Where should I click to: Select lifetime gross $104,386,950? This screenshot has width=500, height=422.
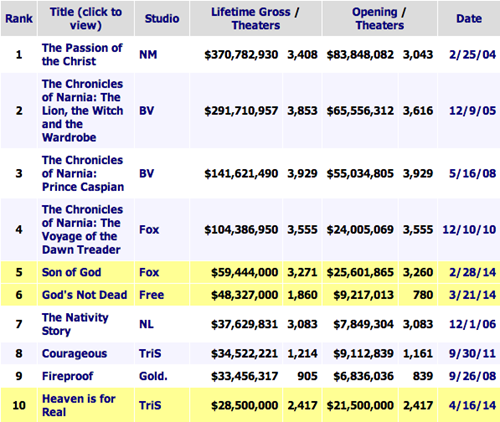click(241, 229)
